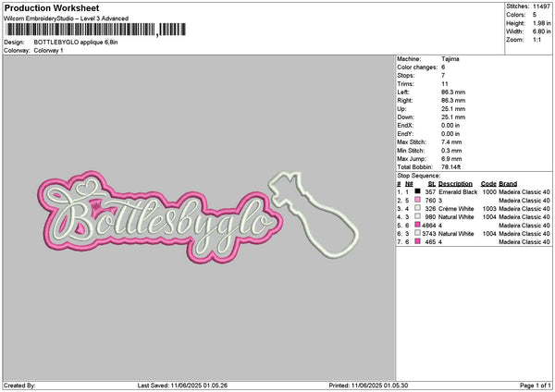Click stitch count "357" in row 1
This screenshot has width=555, height=392.
430,192
